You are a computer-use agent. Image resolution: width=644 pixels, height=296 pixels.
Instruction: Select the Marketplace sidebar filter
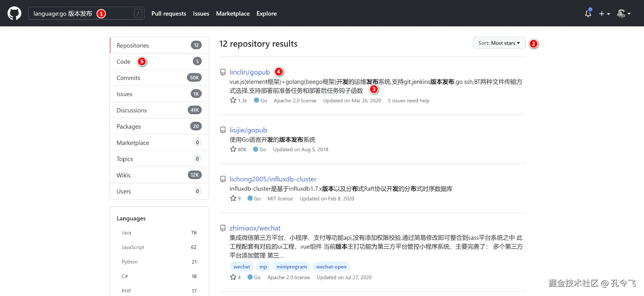tap(159, 142)
